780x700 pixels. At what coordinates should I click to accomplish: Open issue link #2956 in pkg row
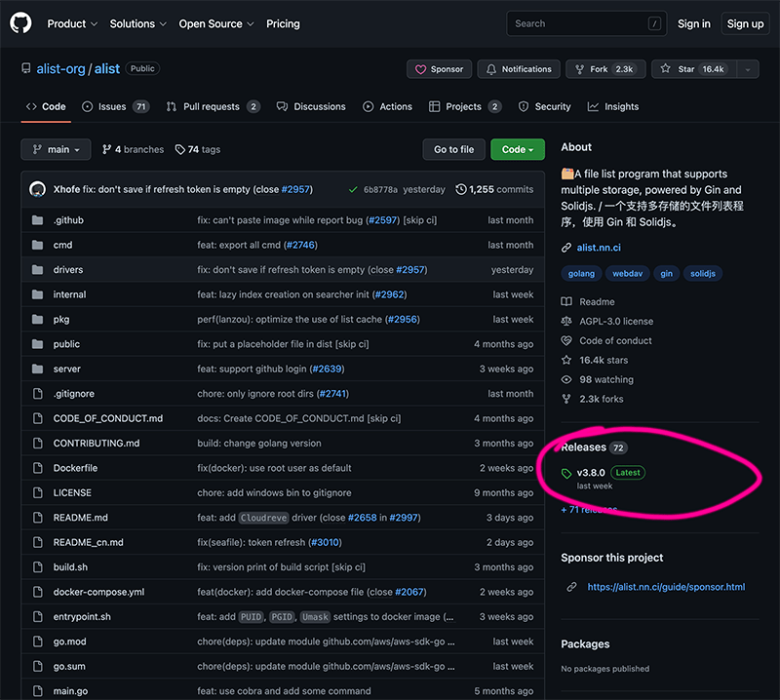403,320
